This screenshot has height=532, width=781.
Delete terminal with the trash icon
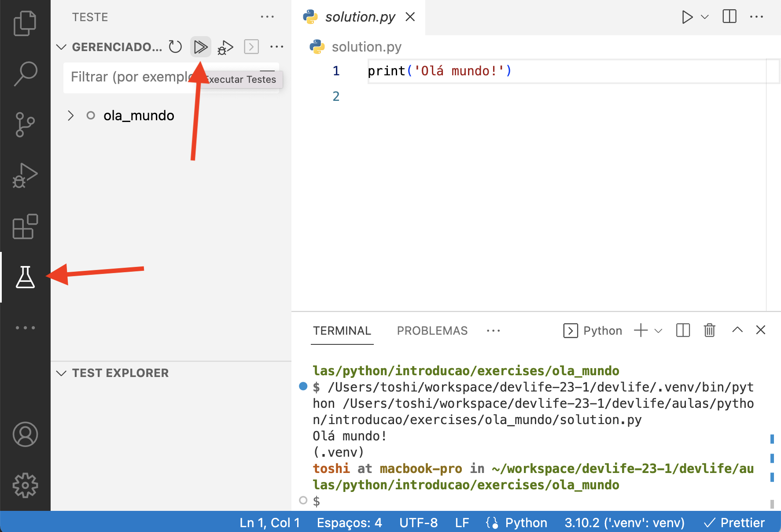[x=709, y=330]
